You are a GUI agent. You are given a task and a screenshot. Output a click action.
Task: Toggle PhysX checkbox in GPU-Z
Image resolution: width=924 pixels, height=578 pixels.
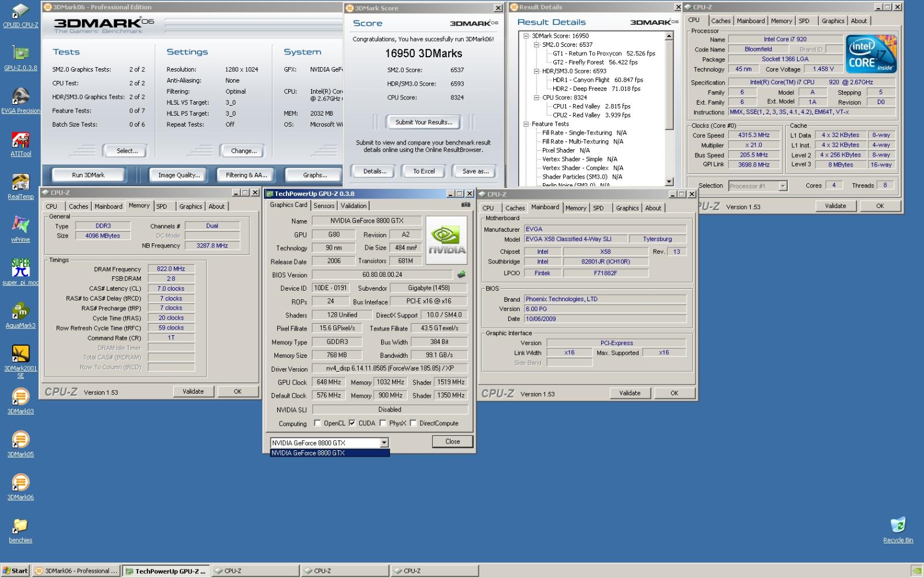coord(382,423)
